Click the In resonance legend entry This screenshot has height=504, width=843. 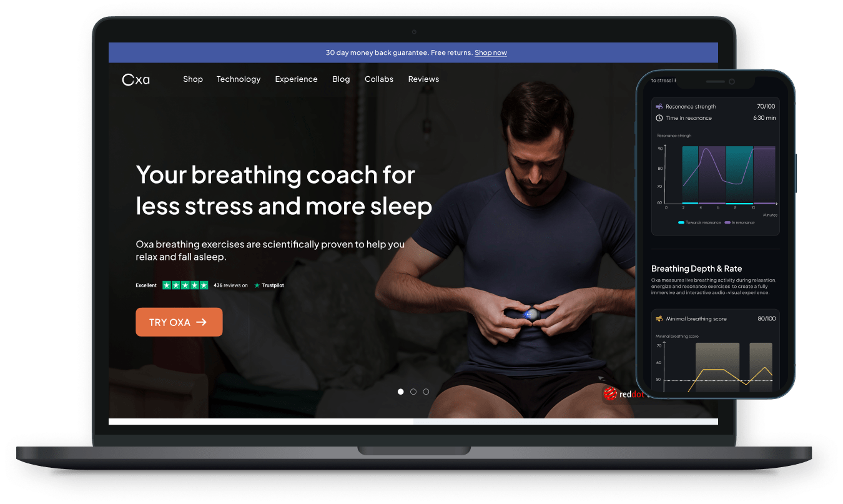pos(739,222)
